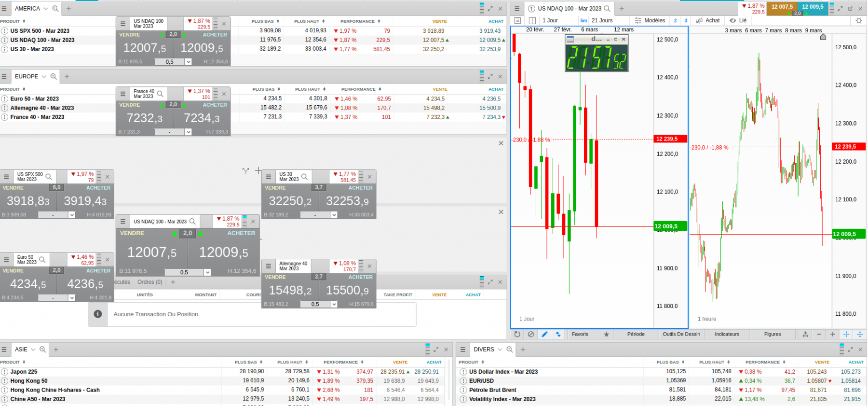868x406 pixels.
Task: Click the size field showing 0,5 in Allemagne 40 ticket
Action: [315, 304]
